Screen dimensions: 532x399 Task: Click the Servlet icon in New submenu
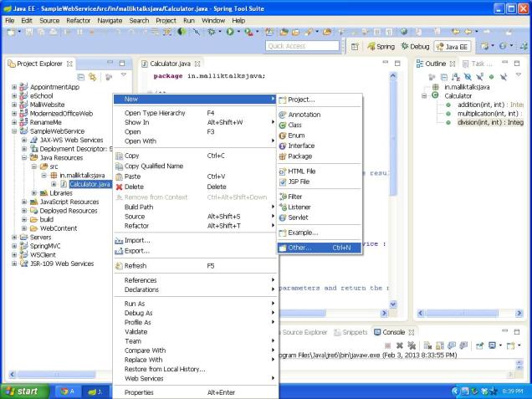coord(283,217)
